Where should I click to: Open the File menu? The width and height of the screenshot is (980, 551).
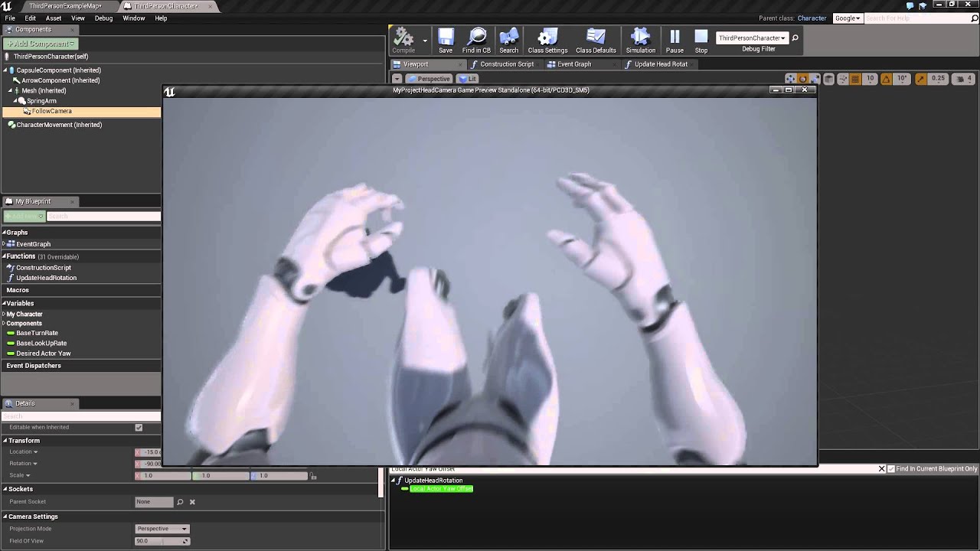click(x=10, y=18)
